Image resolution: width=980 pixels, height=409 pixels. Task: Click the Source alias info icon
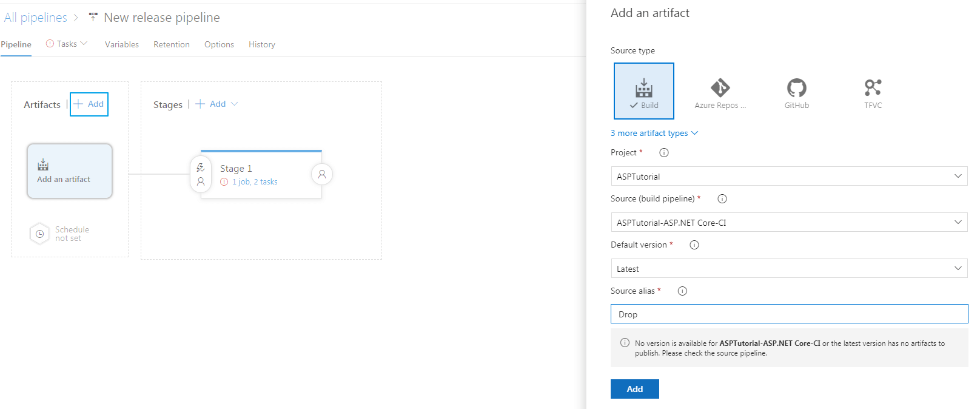pos(682,291)
